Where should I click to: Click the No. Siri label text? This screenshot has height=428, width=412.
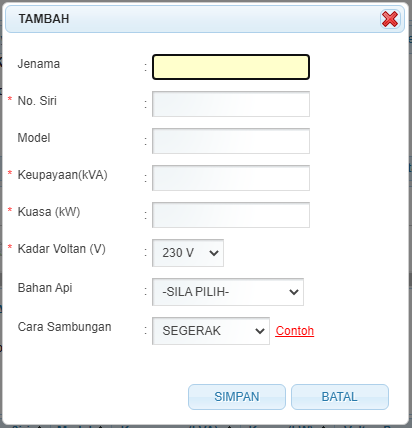tap(37, 101)
